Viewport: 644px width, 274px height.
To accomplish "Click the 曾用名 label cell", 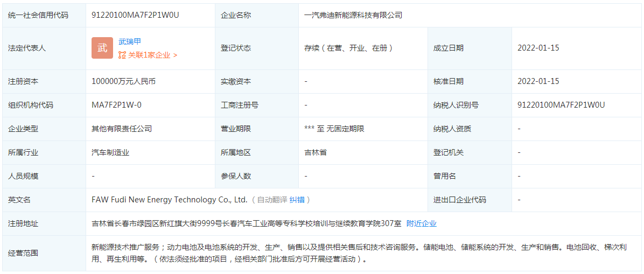I will 470,177.
